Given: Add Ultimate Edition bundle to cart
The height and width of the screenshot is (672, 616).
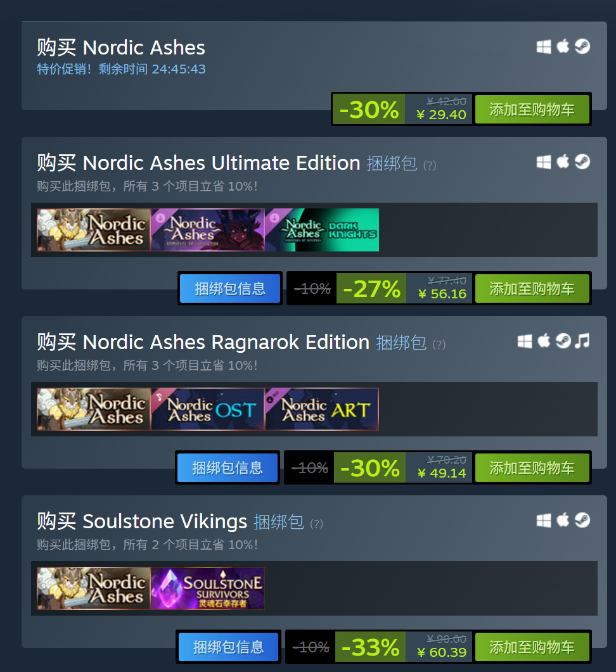Looking at the screenshot, I should click(x=532, y=288).
